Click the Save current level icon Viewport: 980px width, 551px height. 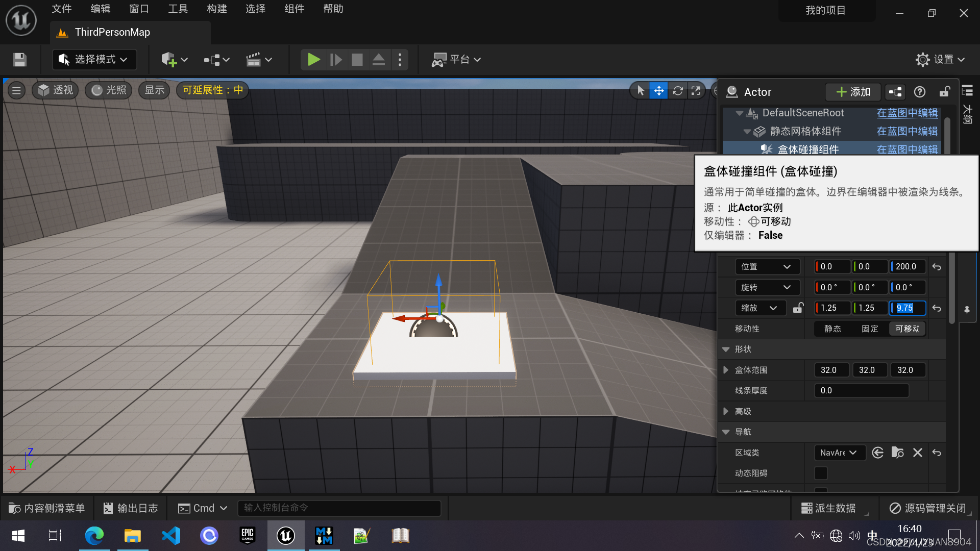[x=20, y=60]
